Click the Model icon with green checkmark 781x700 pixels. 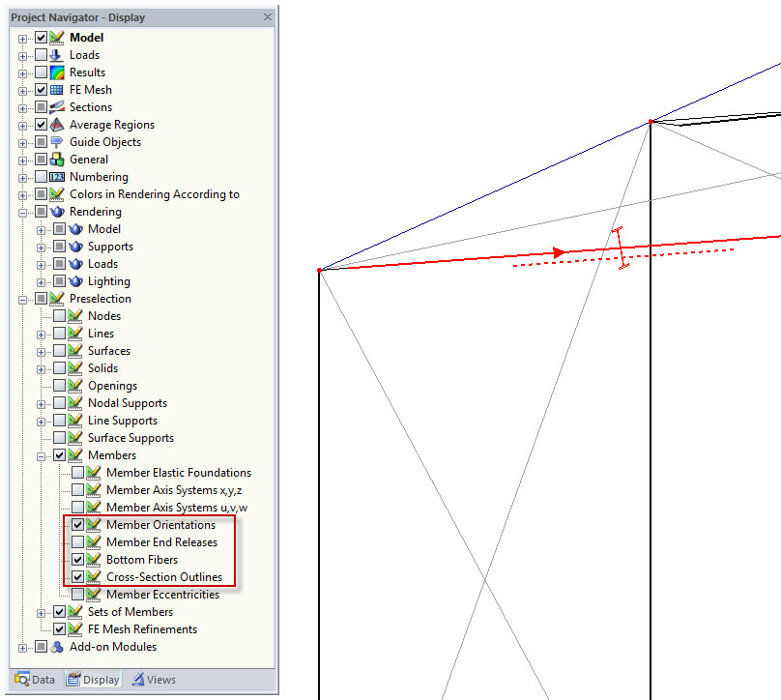[57, 38]
